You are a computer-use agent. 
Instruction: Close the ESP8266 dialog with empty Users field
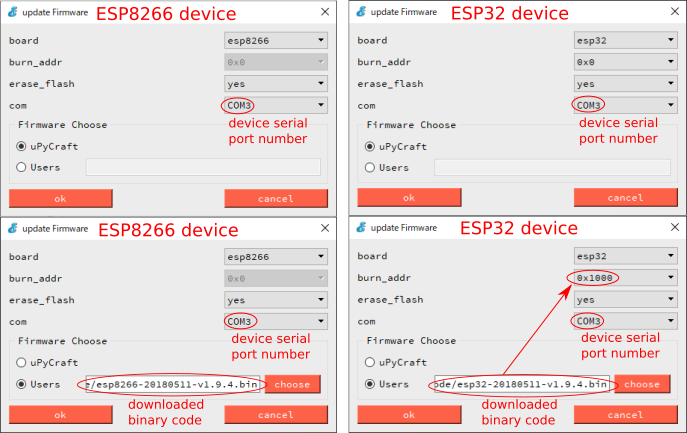point(325,12)
